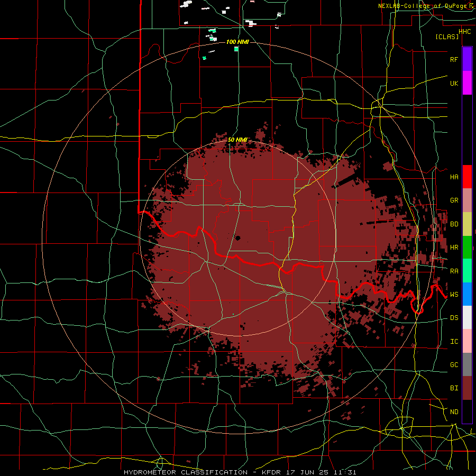Click the RF legend label
Image resolution: width=476 pixels, height=476 pixels.
(x=454, y=59)
